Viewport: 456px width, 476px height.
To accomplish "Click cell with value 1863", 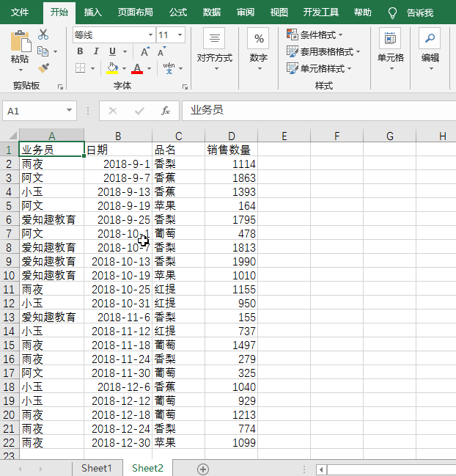I will [x=231, y=177].
